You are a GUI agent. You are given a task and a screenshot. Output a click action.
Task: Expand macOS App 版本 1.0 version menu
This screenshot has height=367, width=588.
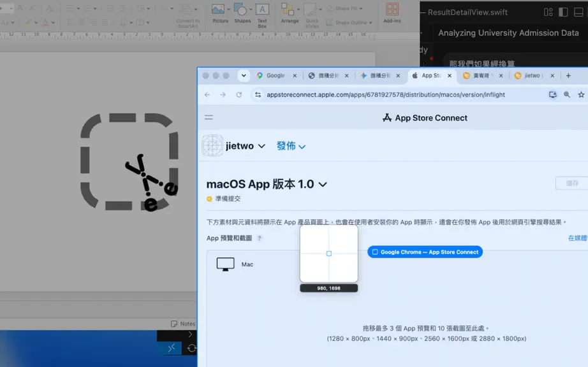point(323,184)
